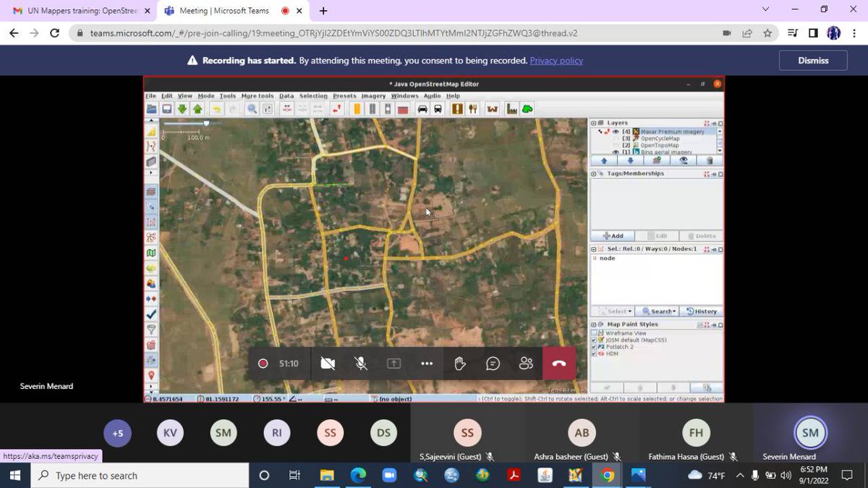Adjust the layer opacity slider on map

[x=206, y=123]
